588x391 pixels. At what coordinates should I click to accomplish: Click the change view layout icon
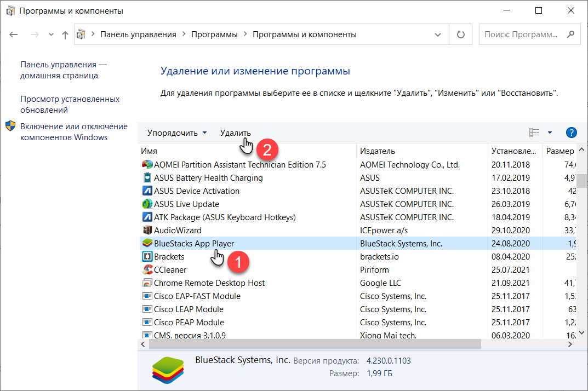tap(534, 133)
